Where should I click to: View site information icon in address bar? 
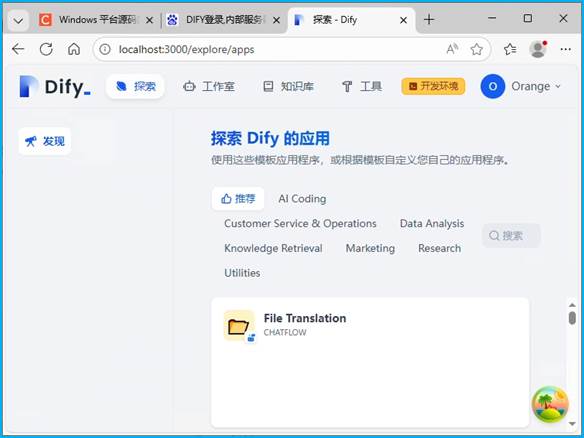(105, 49)
